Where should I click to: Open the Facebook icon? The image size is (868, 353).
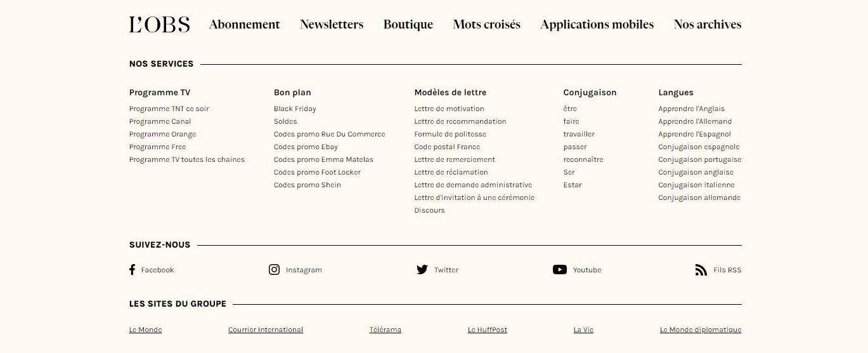click(132, 270)
